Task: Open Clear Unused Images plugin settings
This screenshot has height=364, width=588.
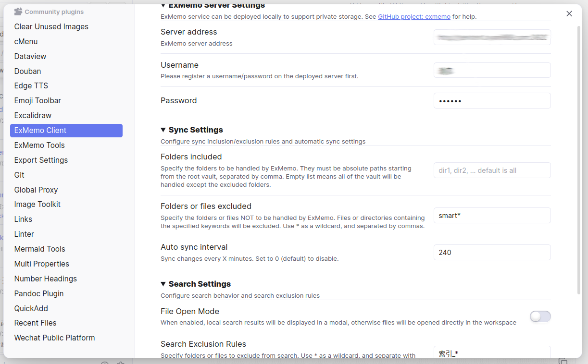Action: click(66, 26)
